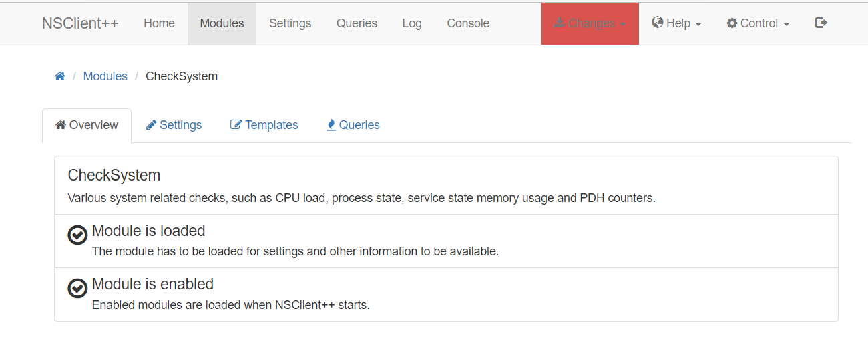Open the Home navigation item
The height and width of the screenshot is (359, 868).
pyautogui.click(x=159, y=23)
